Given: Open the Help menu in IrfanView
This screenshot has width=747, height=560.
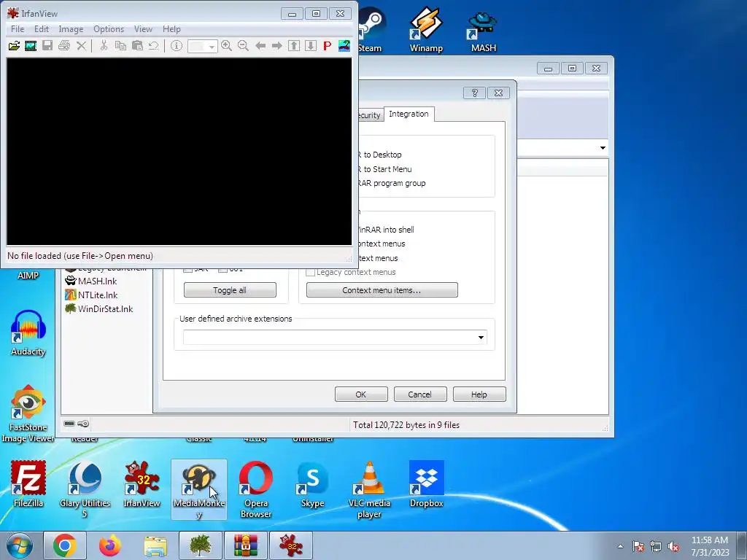Looking at the screenshot, I should 171,29.
